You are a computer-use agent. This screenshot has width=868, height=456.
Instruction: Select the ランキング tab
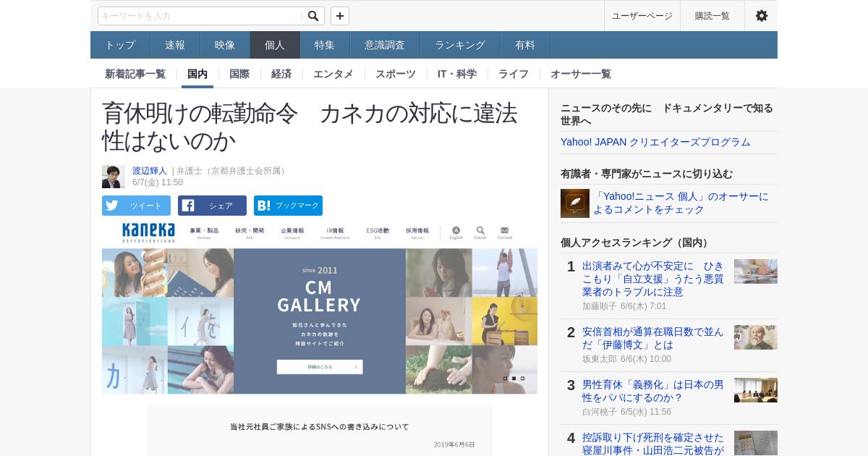coord(460,45)
